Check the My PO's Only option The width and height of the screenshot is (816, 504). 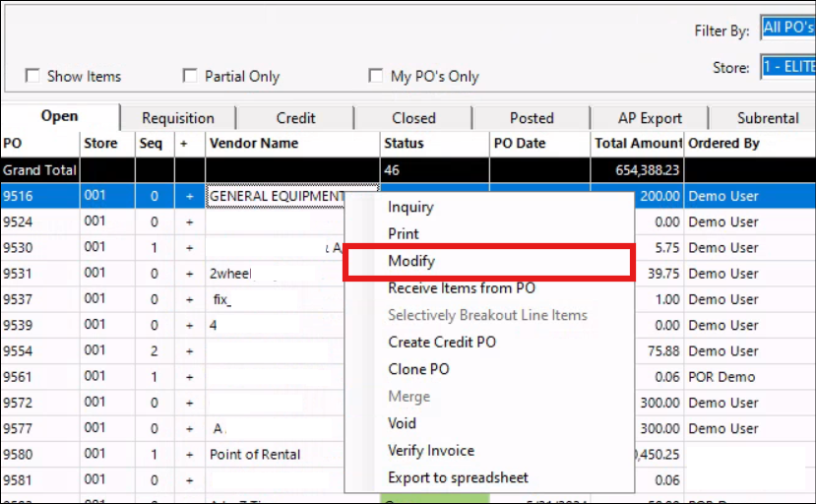[x=375, y=76]
